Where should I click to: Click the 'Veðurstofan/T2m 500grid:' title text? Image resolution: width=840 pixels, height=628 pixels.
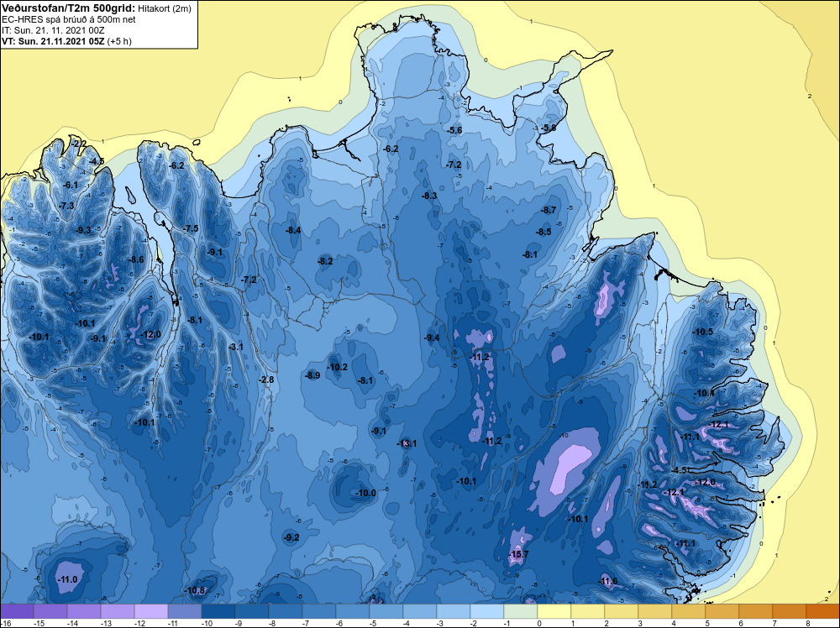(x=69, y=8)
